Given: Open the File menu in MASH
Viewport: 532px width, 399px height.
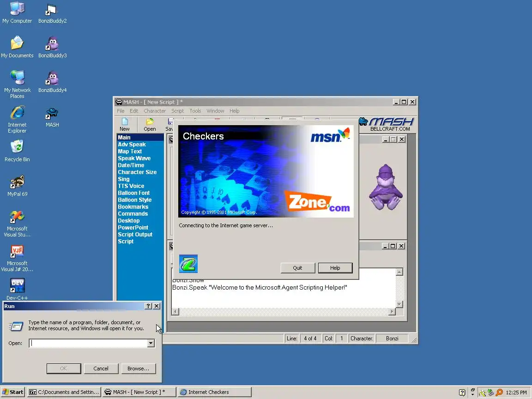Looking at the screenshot, I should 121,111.
